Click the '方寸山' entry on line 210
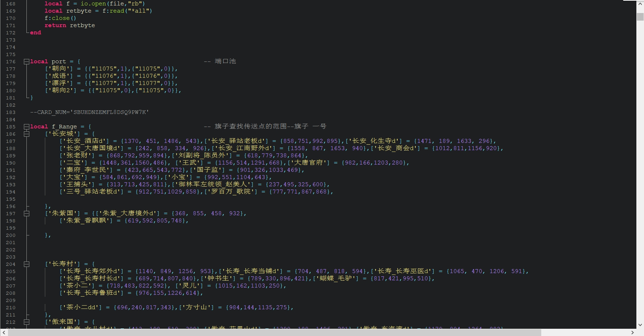 coord(196,307)
